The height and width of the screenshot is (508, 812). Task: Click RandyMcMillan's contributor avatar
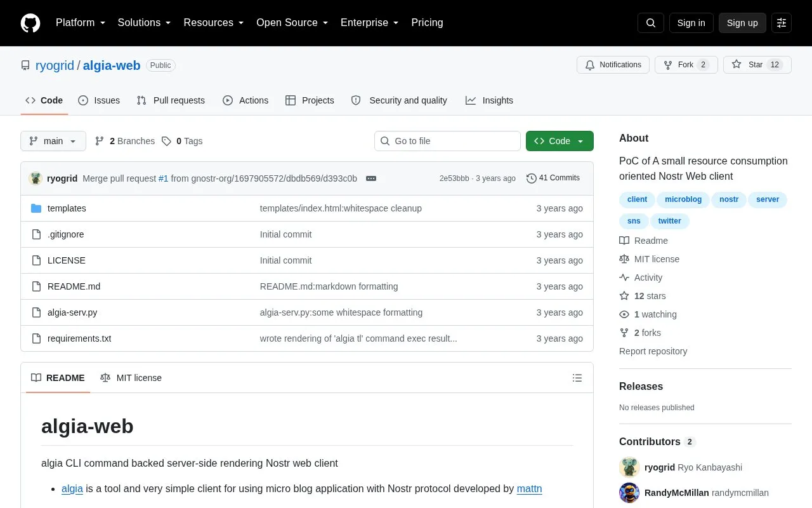click(629, 493)
